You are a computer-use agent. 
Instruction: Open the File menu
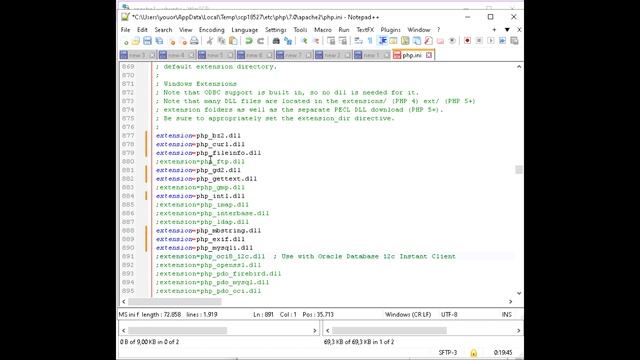point(125,30)
